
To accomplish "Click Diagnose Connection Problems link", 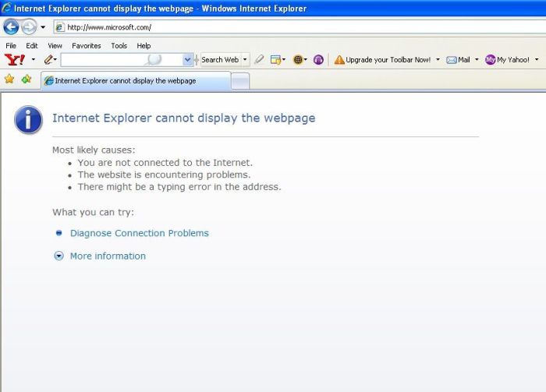I will [139, 233].
